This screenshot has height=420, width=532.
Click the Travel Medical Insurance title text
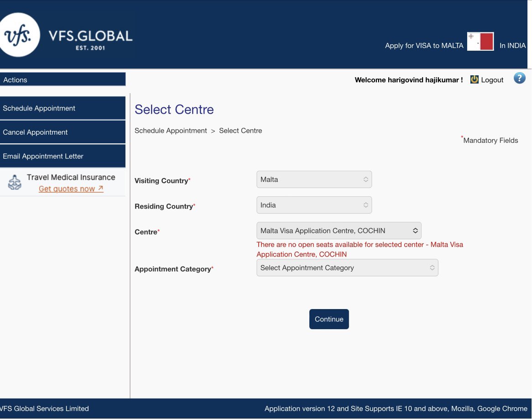click(x=71, y=177)
